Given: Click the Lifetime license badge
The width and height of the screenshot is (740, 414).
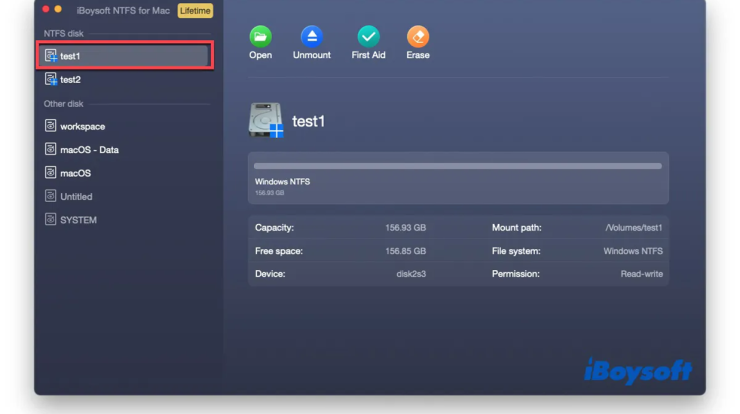Looking at the screenshot, I should (195, 10).
